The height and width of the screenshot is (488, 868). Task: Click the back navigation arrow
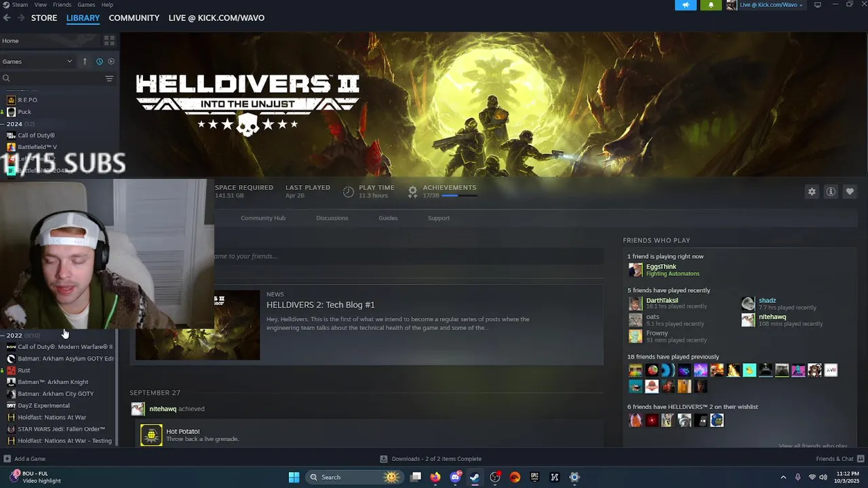click(x=7, y=18)
